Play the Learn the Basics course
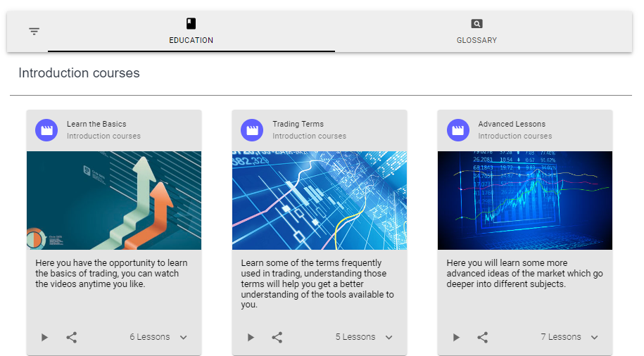Viewport: 644px width, 356px height. (44, 338)
